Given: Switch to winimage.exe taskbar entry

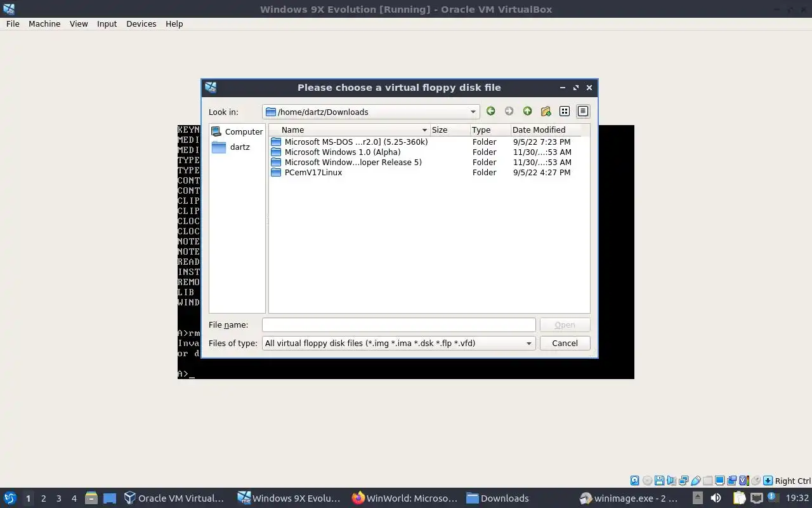Looking at the screenshot, I should click(x=629, y=498).
